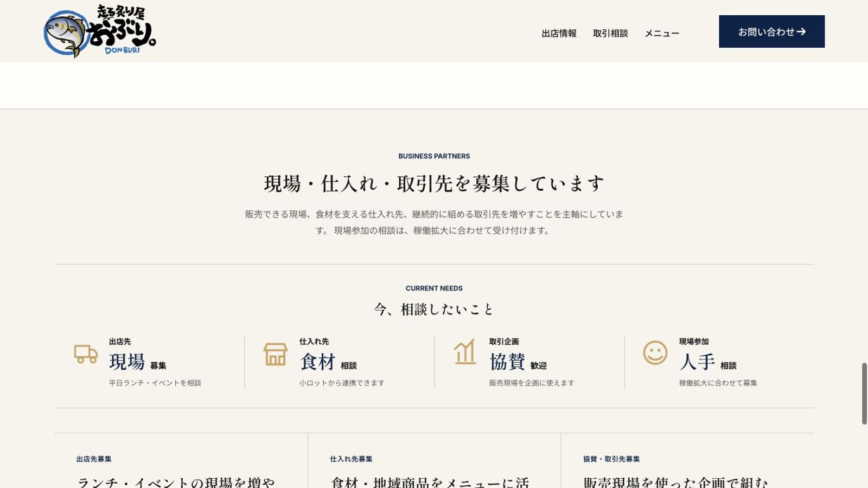Click the card title ランチ・イベントの現場を増や
The image size is (868, 488).
[x=176, y=482]
